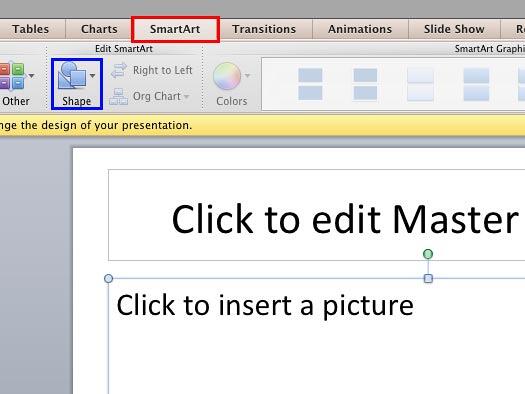Click the Colors wheel icon
The width and height of the screenshot is (525, 394).
pos(227,76)
